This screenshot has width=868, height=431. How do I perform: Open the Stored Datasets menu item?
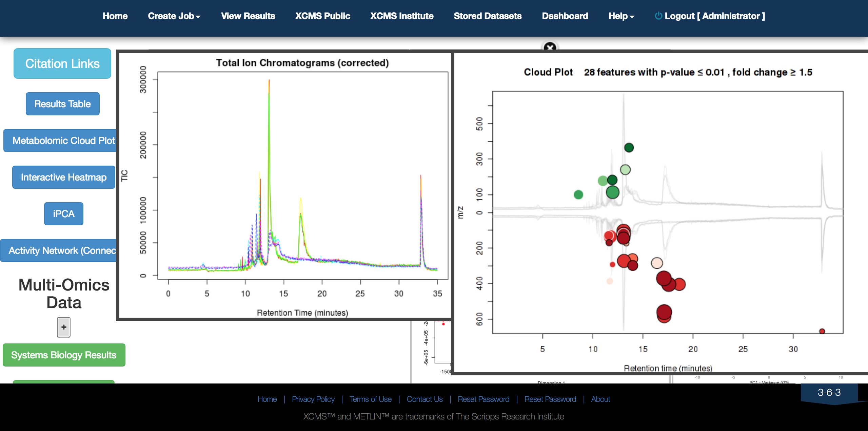pos(487,16)
